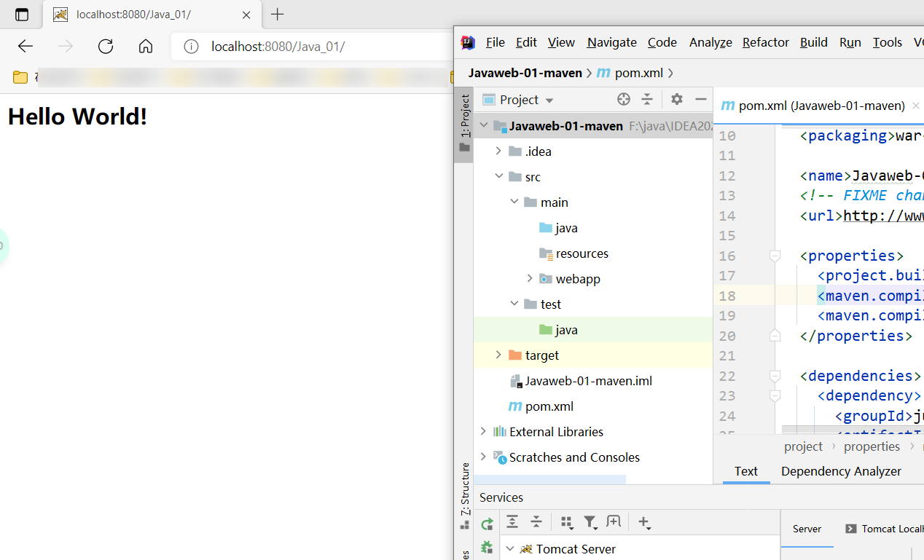Click the Services rerun icon

click(x=487, y=524)
